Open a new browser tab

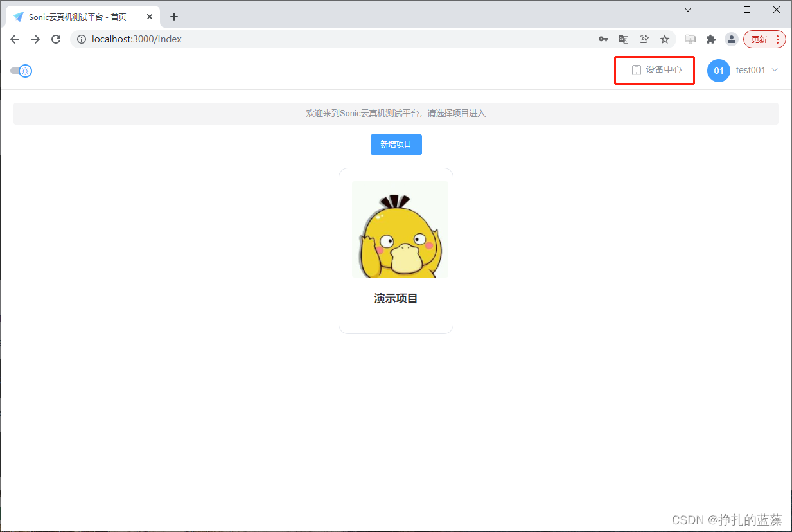coord(173,17)
